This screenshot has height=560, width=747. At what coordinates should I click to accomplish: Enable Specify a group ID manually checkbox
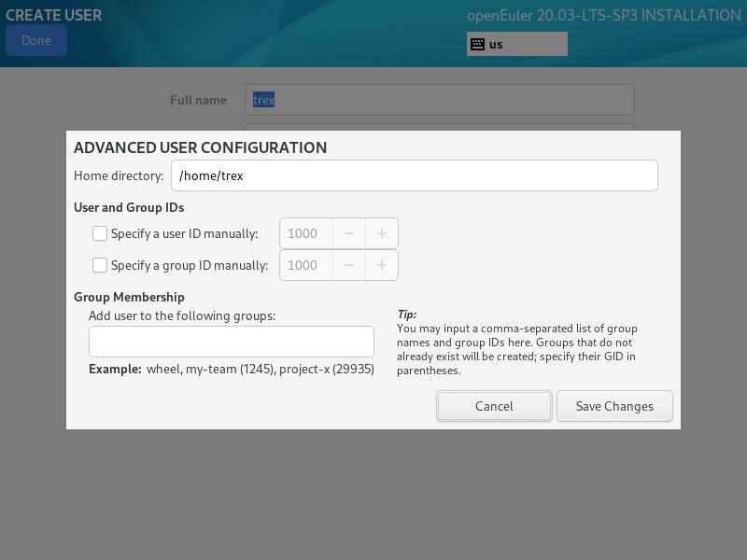click(100, 265)
